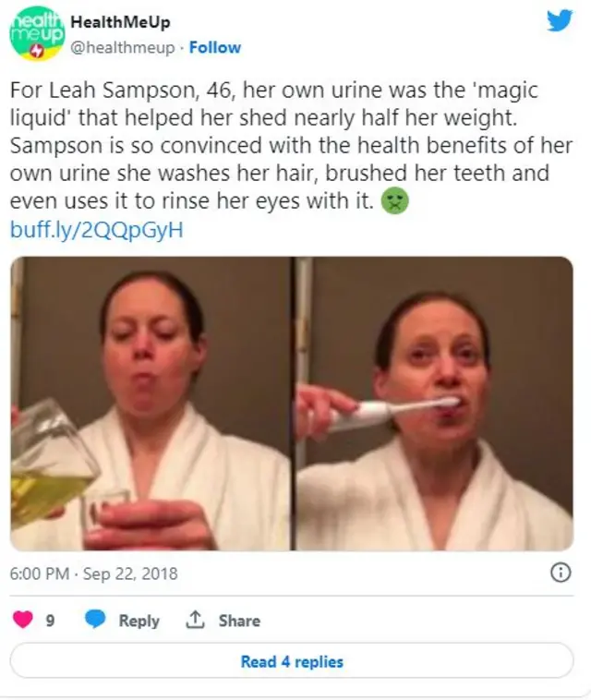The width and height of the screenshot is (591, 700).
Task: Open the left photo of pouring liquid
Action: point(151,404)
